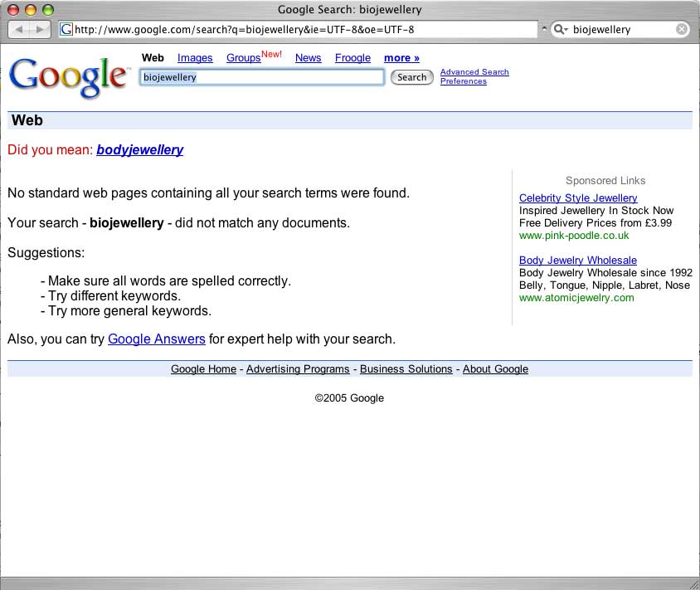This screenshot has height=590, width=700.
Task: Click the browser address bar URL
Action: tap(299, 30)
